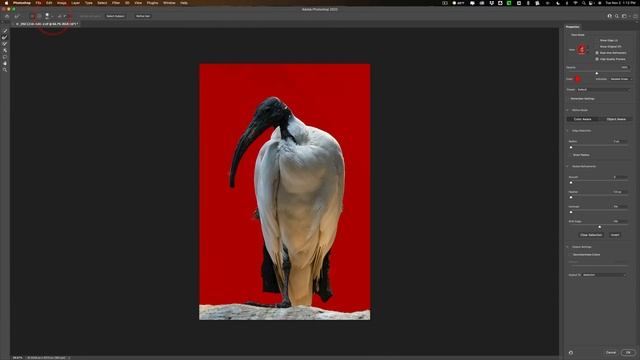Click the Smooth slider handle
This screenshot has height=360, width=640.
(x=571, y=183)
